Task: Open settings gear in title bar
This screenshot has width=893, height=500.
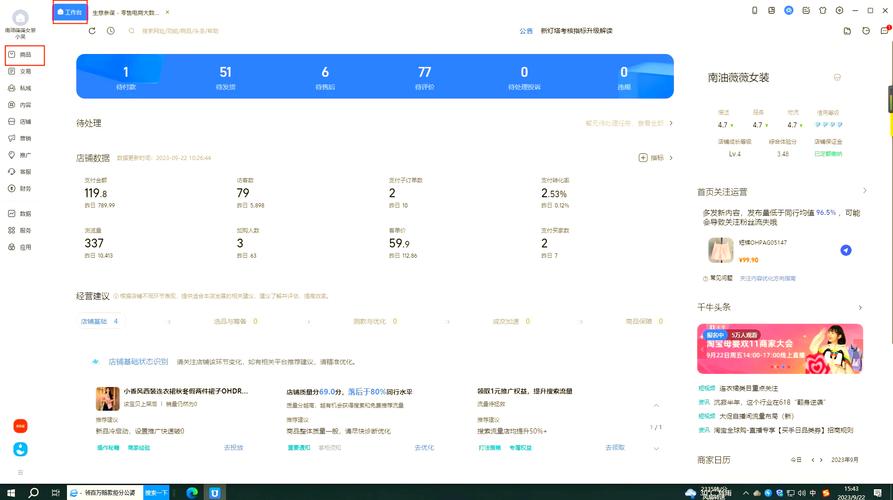Action: [x=839, y=10]
